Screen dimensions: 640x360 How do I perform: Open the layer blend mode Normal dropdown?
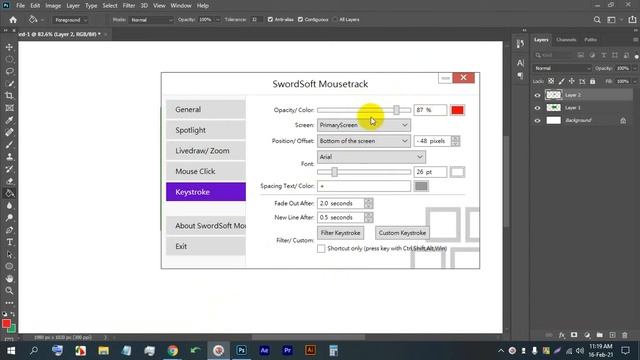562,68
